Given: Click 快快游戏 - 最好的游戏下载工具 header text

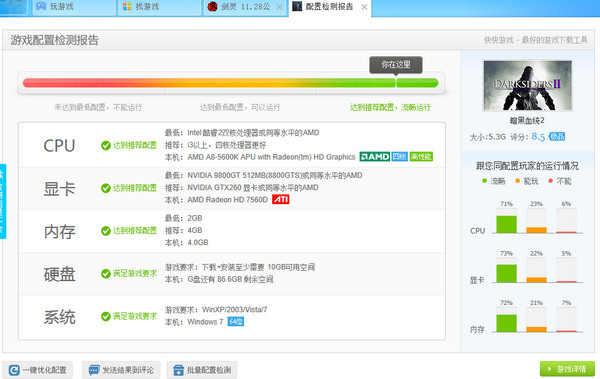Looking at the screenshot, I should [535, 40].
